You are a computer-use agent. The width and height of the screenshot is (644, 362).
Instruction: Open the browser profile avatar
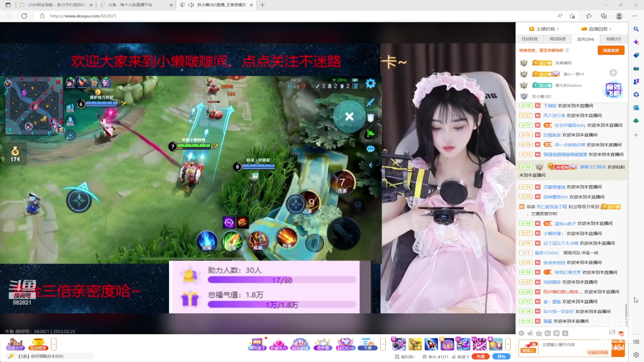(x=619, y=16)
